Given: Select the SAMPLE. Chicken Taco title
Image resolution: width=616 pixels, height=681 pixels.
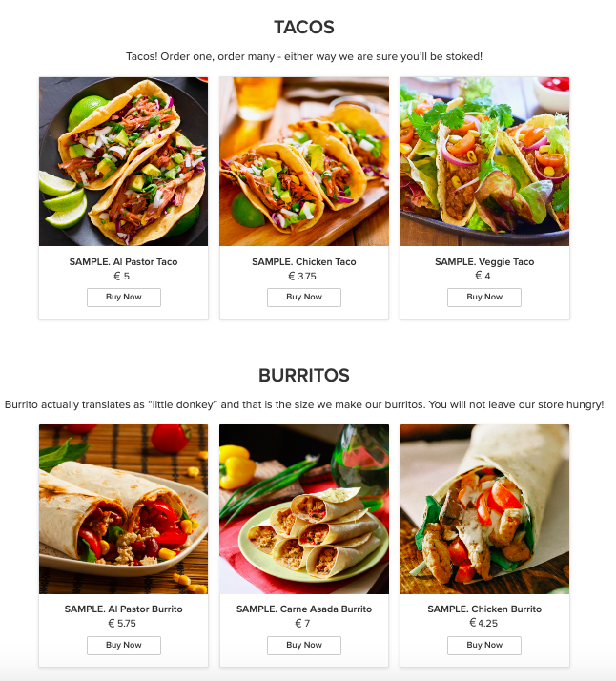Looking at the screenshot, I should click(304, 262).
